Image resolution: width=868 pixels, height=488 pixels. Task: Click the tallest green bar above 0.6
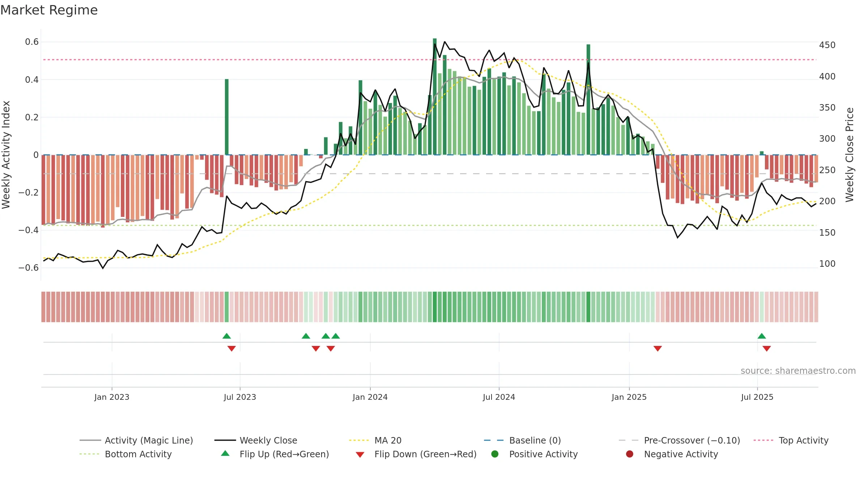(435, 97)
